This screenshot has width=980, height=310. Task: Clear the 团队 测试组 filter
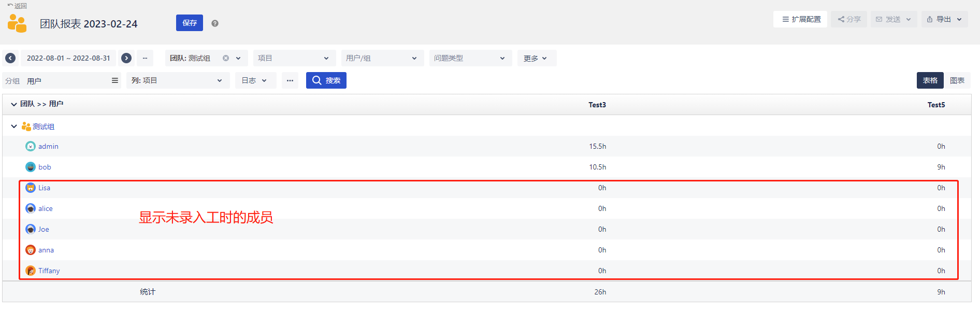[226, 58]
